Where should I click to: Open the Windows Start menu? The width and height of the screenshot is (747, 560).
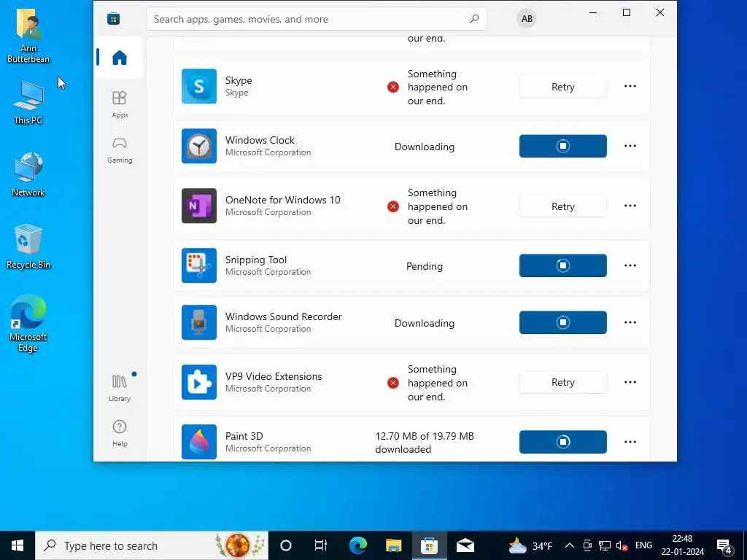click(18, 545)
